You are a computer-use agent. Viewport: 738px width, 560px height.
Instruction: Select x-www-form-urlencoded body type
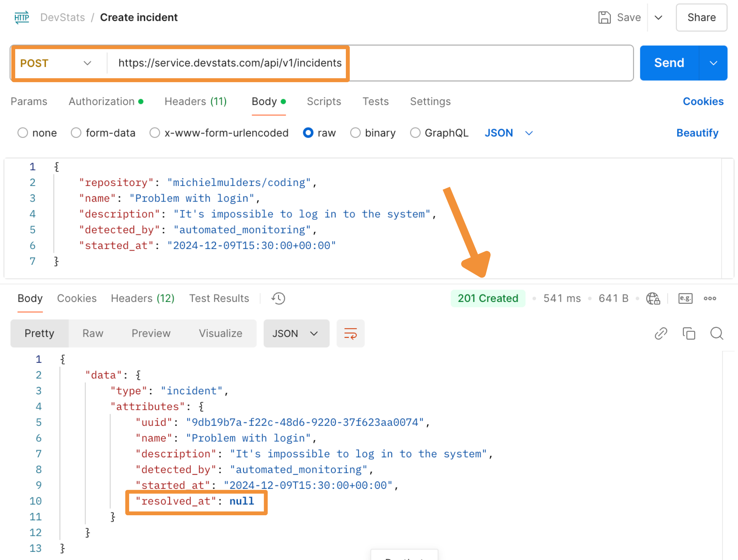tap(219, 133)
